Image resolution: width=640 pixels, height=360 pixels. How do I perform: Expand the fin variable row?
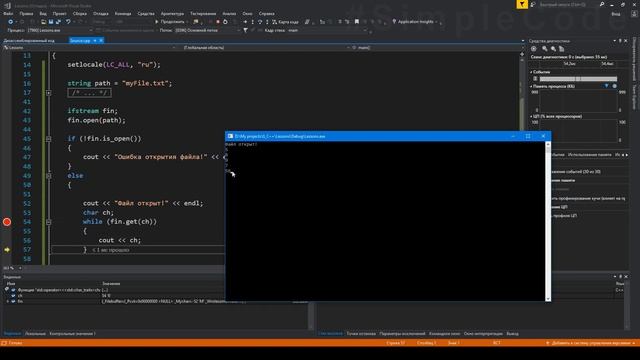tap(8, 301)
